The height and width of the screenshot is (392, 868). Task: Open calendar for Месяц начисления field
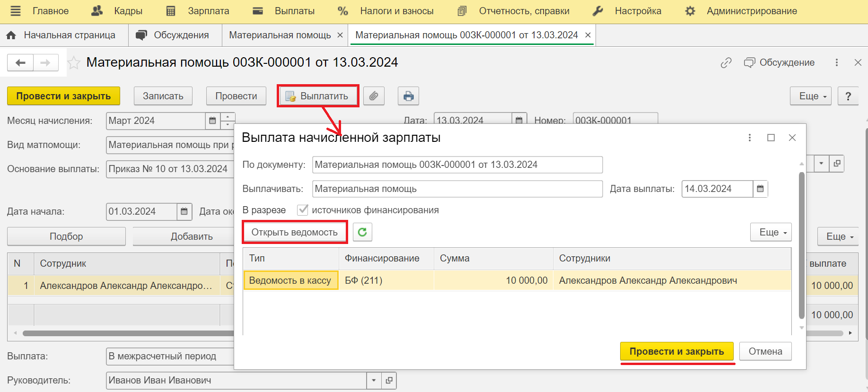212,121
